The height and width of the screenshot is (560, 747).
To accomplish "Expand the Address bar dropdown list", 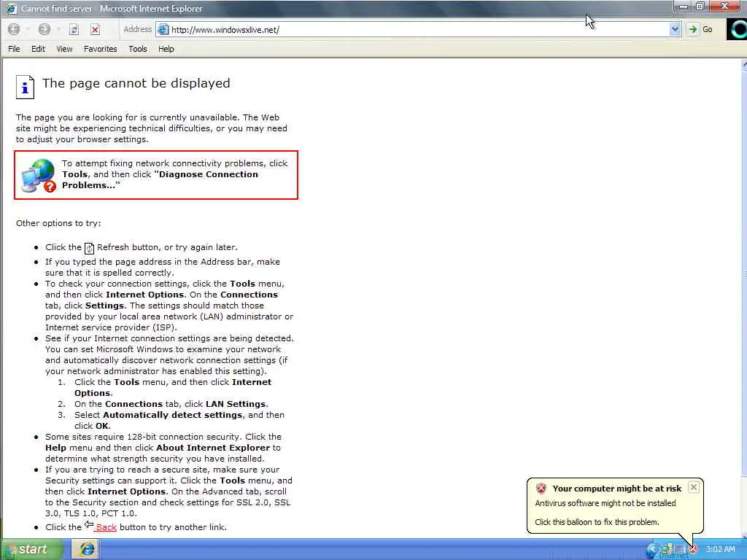I will pos(675,29).
